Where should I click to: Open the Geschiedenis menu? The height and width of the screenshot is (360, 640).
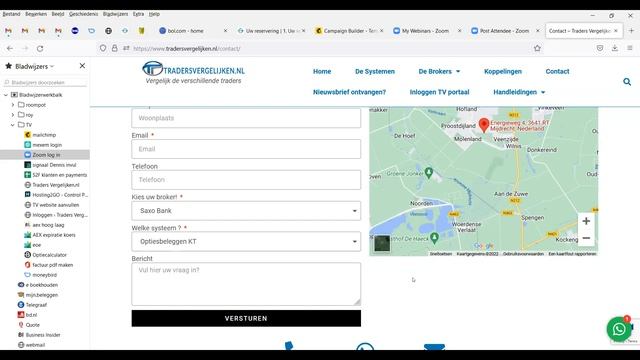pyautogui.click(x=83, y=14)
